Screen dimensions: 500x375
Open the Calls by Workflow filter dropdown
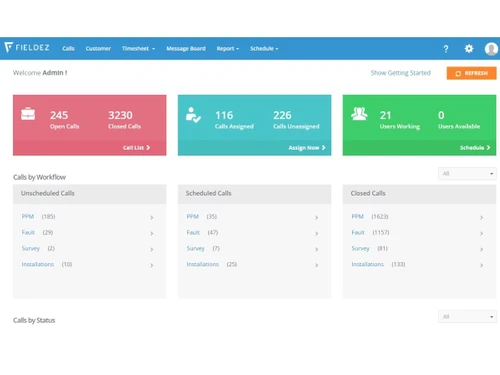coord(467,174)
